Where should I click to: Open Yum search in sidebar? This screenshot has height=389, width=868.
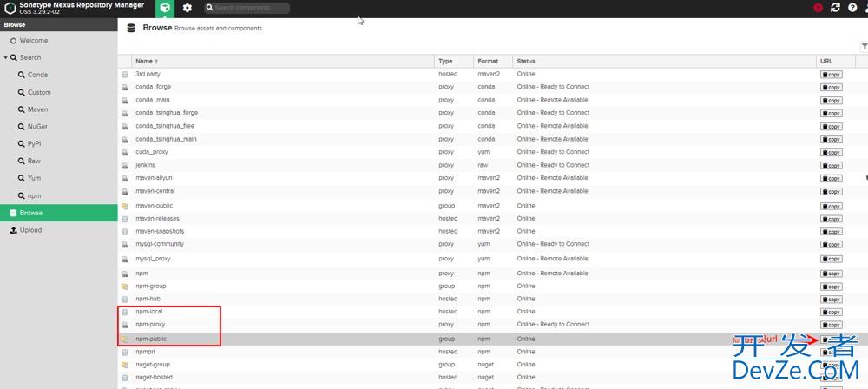click(x=34, y=178)
